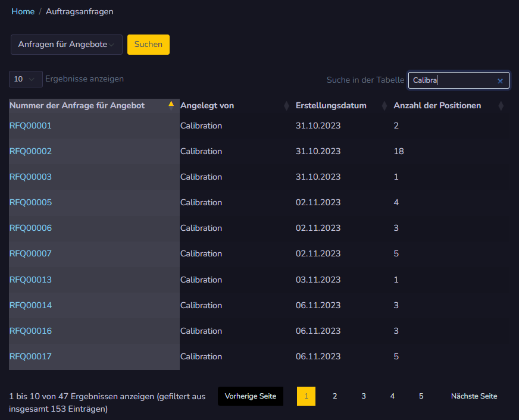Focus the Suche in der Tabelle field
The image size is (519, 420).
coord(454,80)
